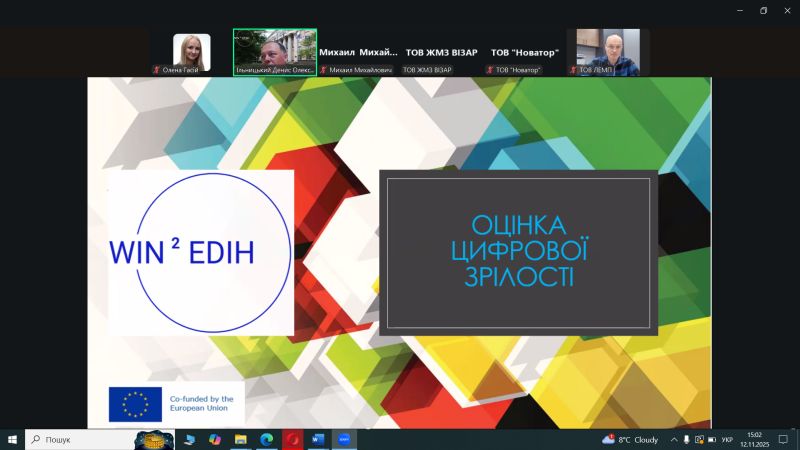This screenshot has height=450, width=800.
Task: Select the ТОВ ЖМЗ ВІЗАР participant tile
Action: tap(441, 53)
